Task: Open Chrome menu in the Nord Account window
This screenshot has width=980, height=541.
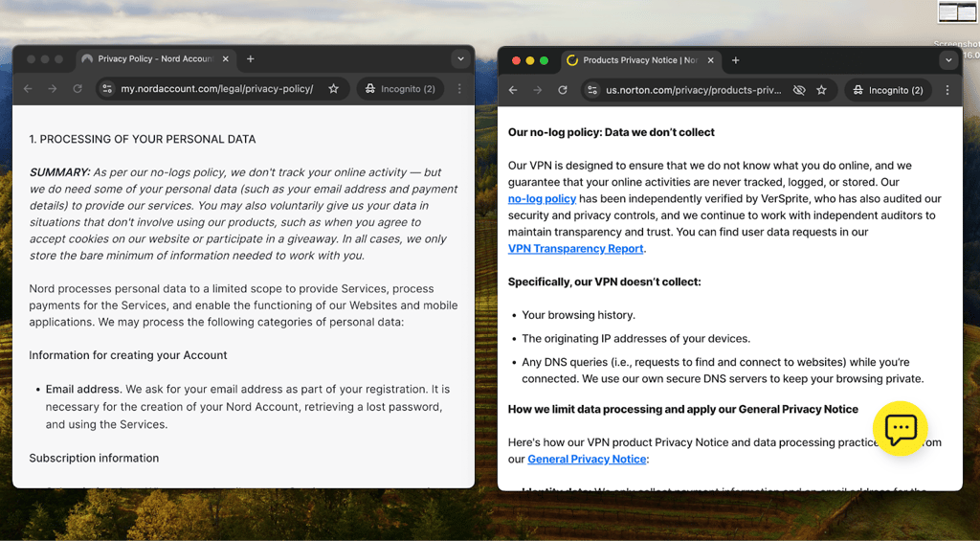Action: 459,89
